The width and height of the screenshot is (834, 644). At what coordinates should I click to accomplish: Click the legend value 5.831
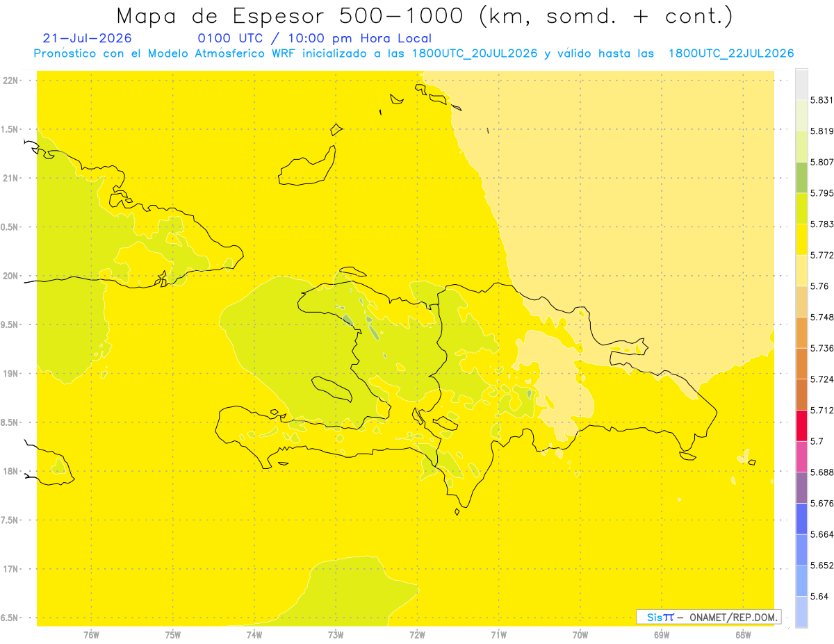[821, 100]
